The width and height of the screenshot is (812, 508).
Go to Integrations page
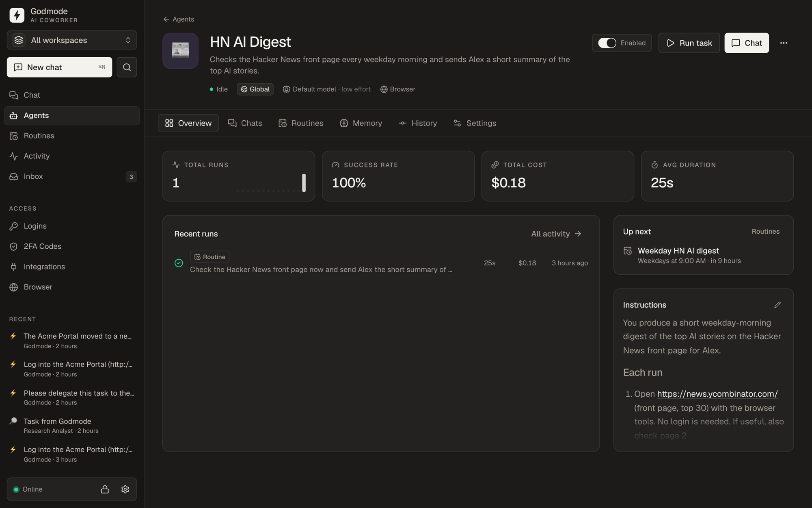[x=72, y=267]
